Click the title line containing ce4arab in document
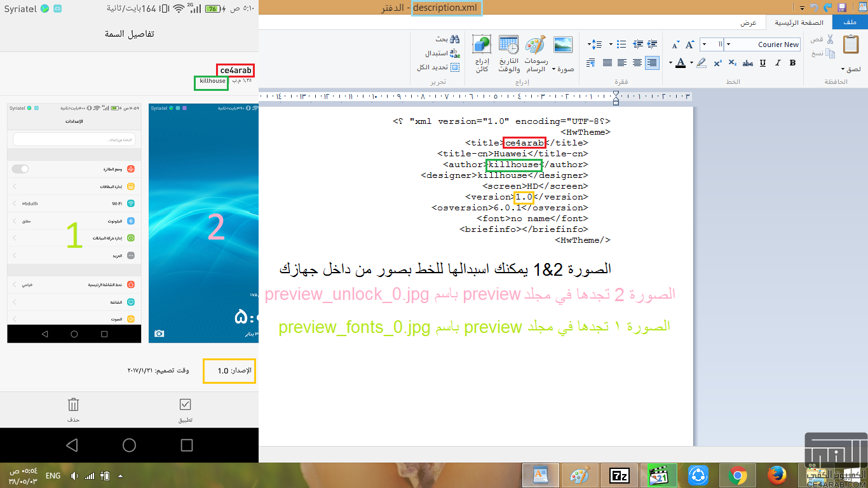868x488 pixels. tap(527, 143)
